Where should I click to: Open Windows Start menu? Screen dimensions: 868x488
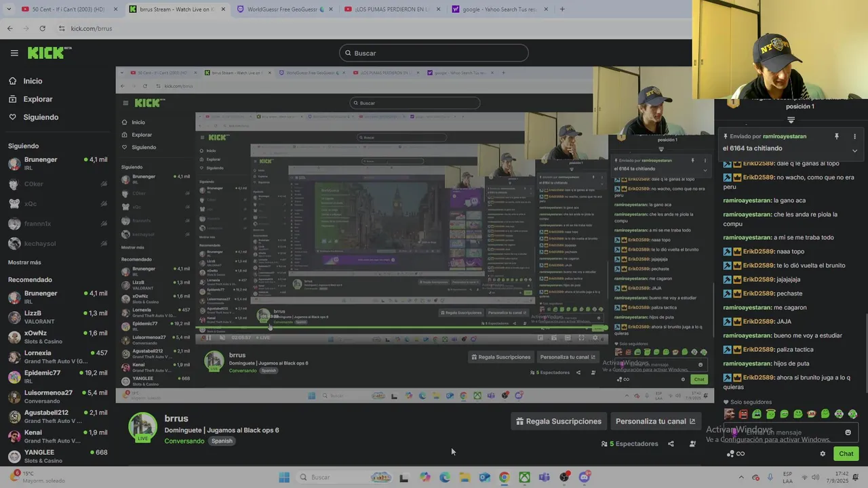click(284, 477)
